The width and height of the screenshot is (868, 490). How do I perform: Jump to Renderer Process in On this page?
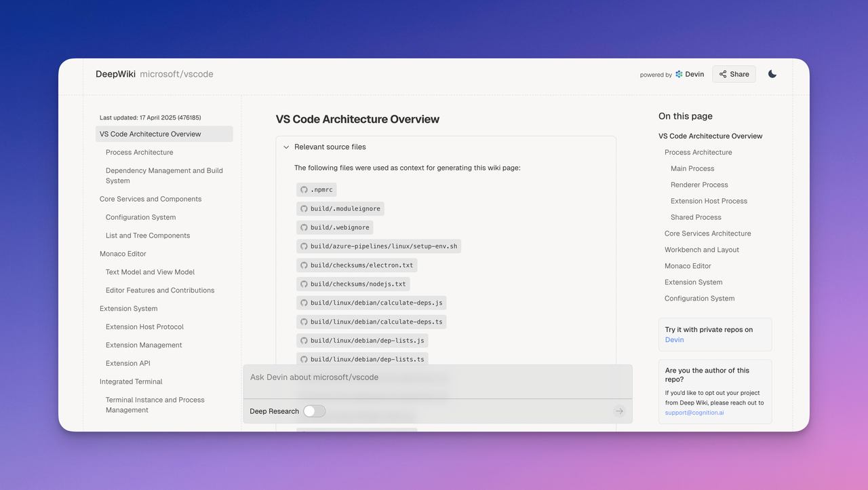click(699, 185)
